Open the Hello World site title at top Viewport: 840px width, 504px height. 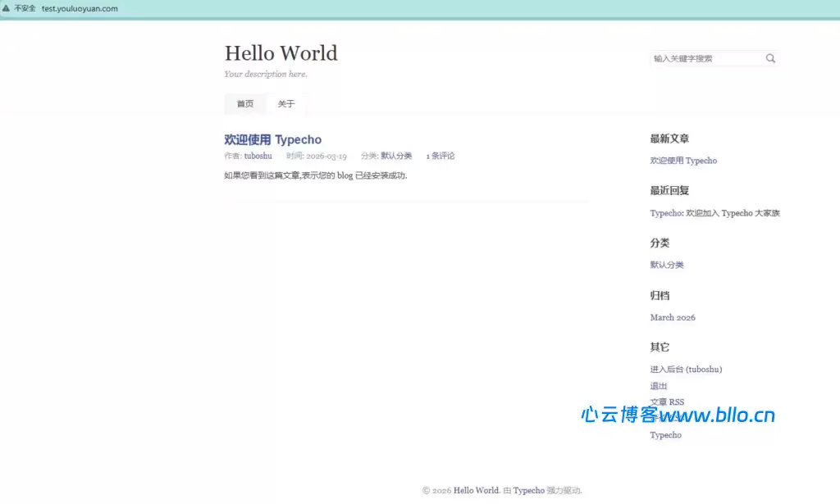281,53
